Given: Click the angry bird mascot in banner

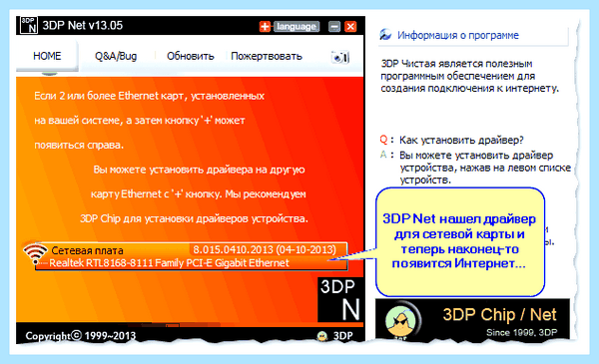Looking at the screenshot, I should (x=400, y=320).
